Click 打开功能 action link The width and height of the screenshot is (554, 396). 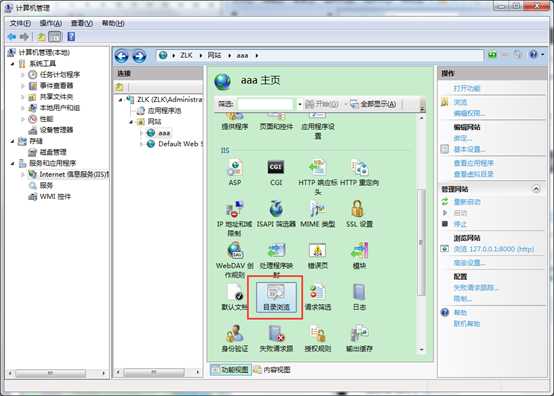467,88
